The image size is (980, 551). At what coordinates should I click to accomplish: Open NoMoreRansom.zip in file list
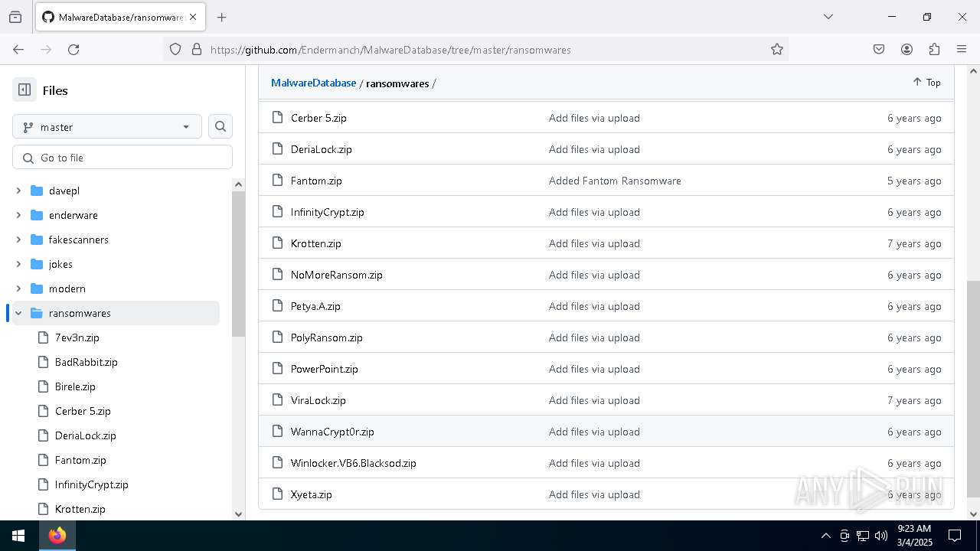click(x=337, y=275)
